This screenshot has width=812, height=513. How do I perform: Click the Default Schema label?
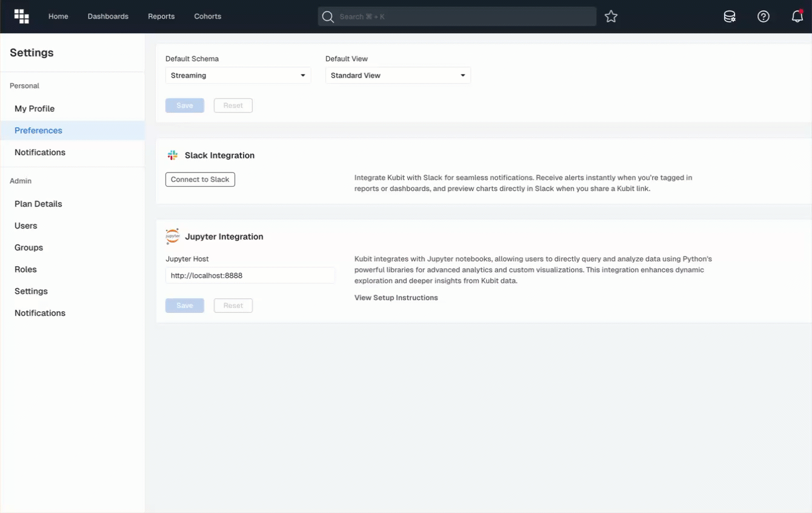pos(192,59)
